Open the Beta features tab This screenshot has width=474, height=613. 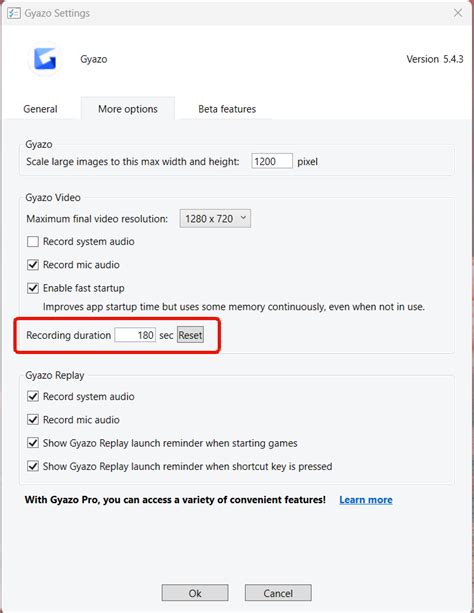click(x=227, y=109)
